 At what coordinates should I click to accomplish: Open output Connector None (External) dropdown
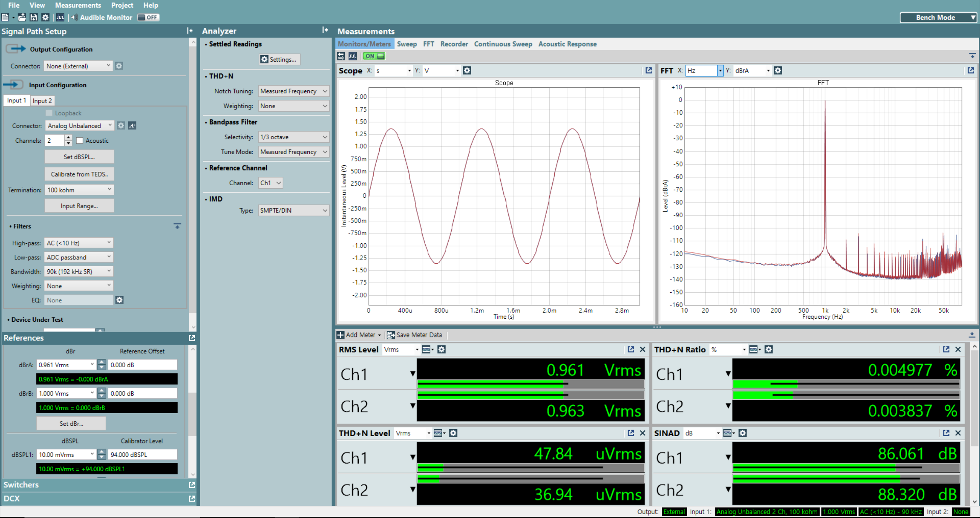(x=78, y=66)
